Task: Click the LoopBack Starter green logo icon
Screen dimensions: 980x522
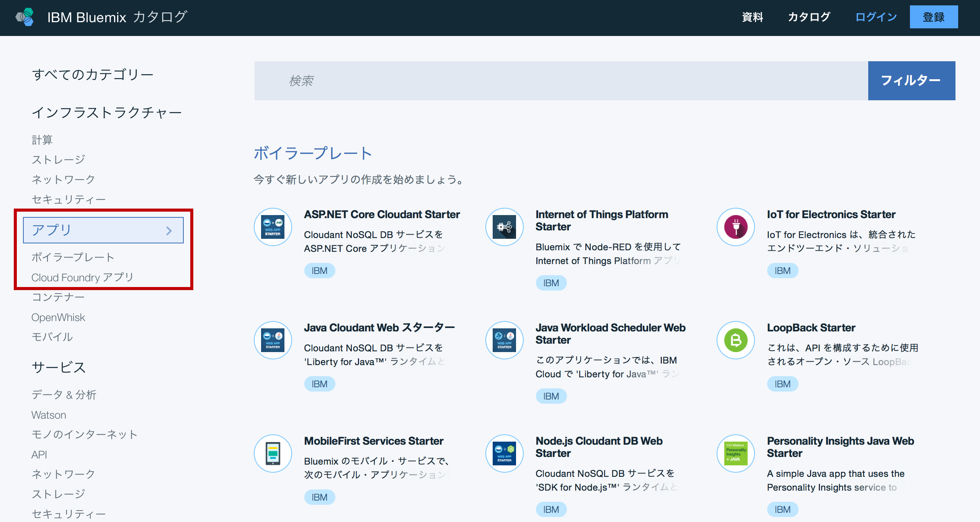Action: tap(735, 340)
